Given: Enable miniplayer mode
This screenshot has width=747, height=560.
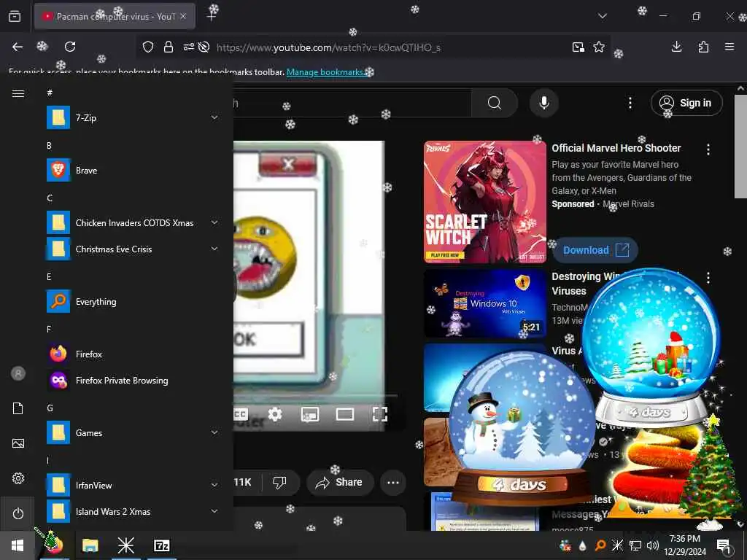Looking at the screenshot, I should pyautogui.click(x=310, y=414).
